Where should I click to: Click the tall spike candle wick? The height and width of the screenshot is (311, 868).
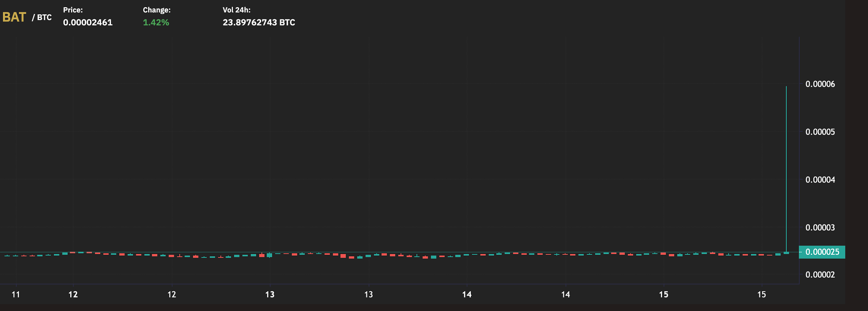(x=786, y=168)
